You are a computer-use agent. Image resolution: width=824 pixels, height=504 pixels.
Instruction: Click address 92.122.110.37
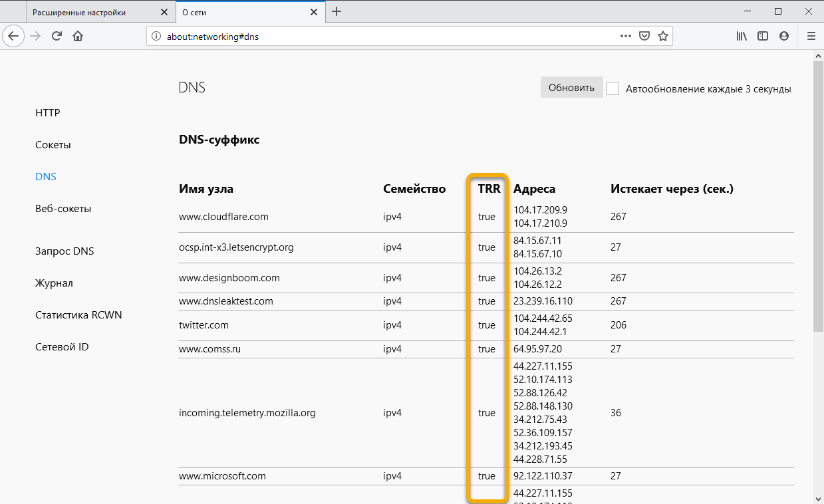point(543,476)
